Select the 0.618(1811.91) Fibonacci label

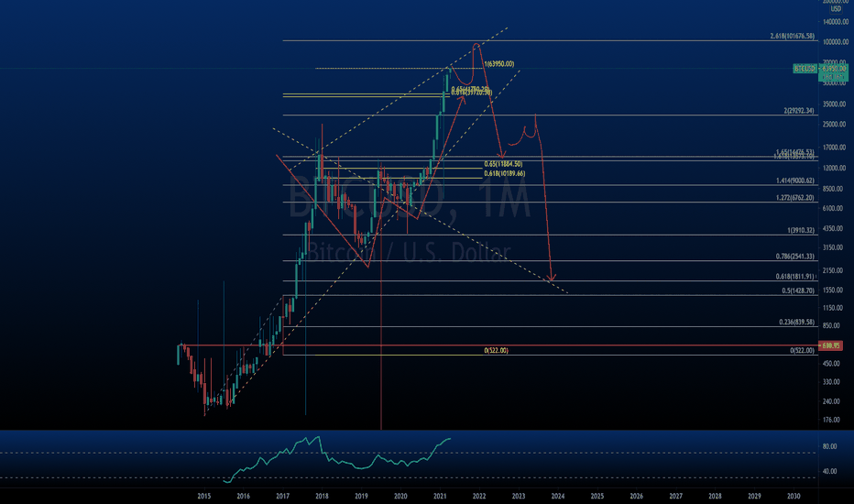(x=795, y=276)
